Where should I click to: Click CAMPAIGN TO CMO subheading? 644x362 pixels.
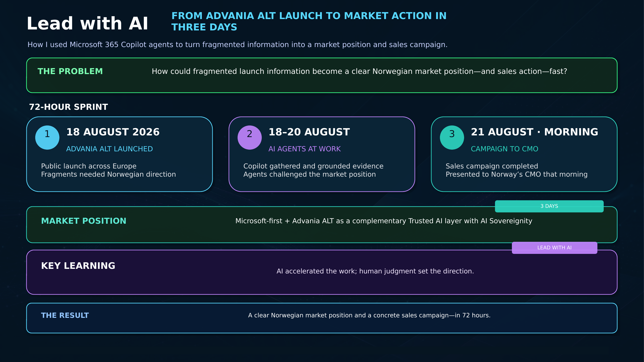tap(504, 149)
